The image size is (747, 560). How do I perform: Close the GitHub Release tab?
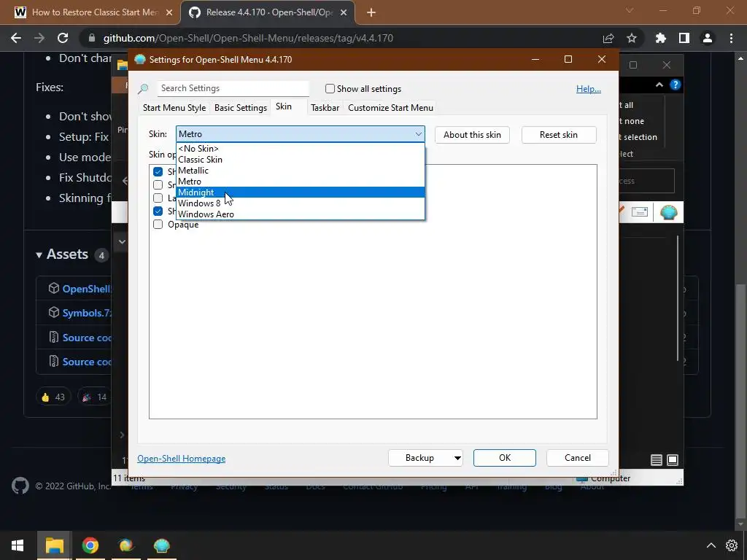[344, 13]
